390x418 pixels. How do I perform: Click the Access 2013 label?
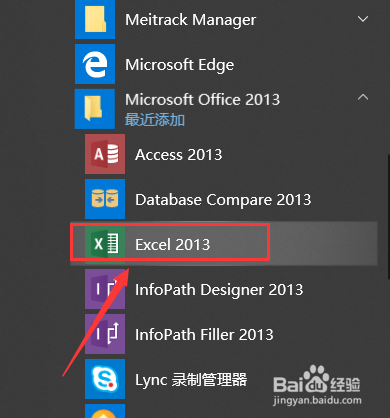pos(179,155)
